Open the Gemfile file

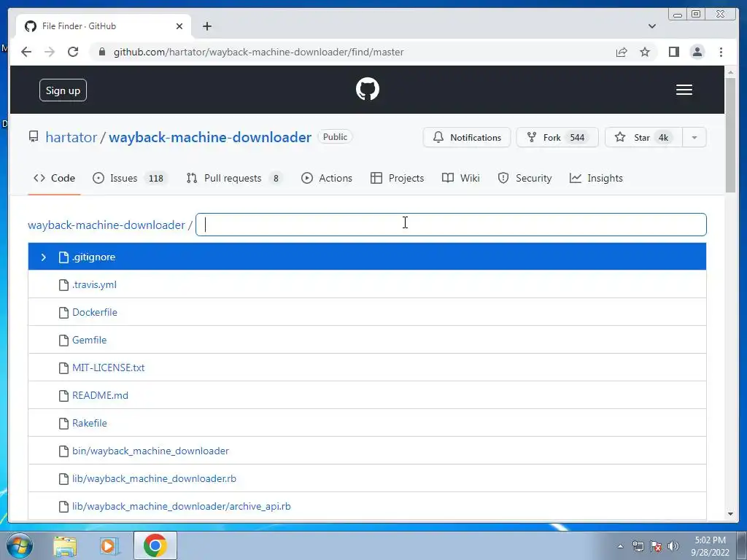(x=90, y=340)
